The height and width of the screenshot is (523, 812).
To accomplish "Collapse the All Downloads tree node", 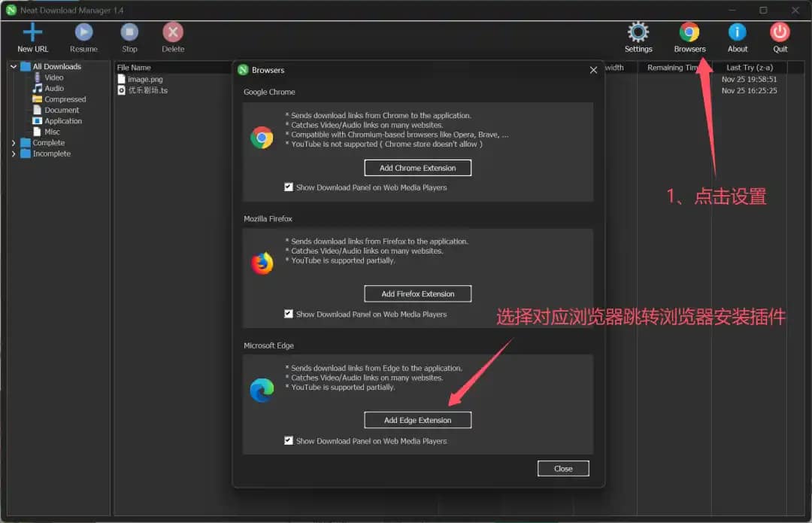I will pyautogui.click(x=14, y=67).
